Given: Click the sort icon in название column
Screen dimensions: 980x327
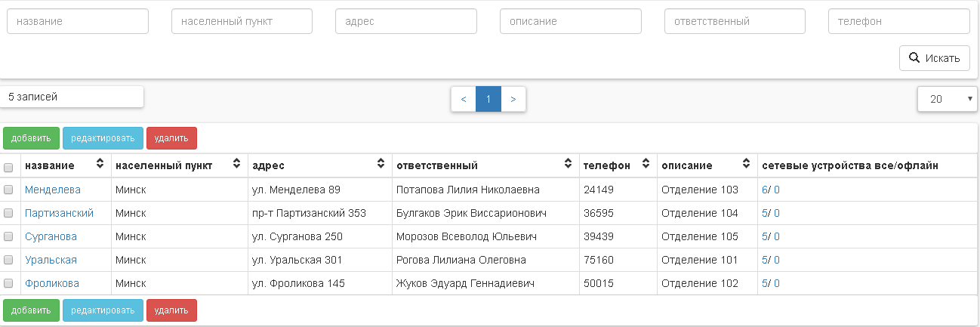Looking at the screenshot, I should 100,164.
